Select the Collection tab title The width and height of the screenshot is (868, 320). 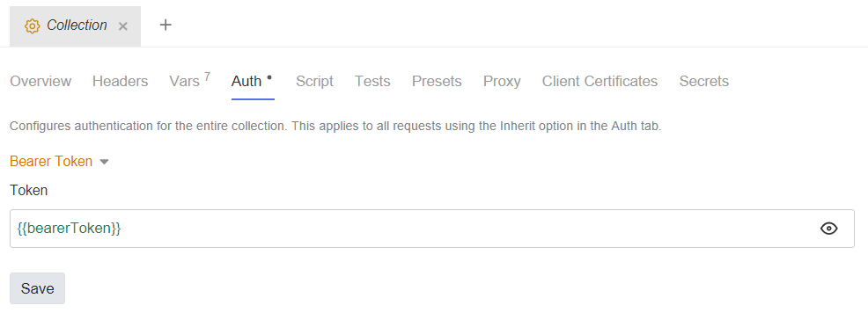tap(77, 25)
